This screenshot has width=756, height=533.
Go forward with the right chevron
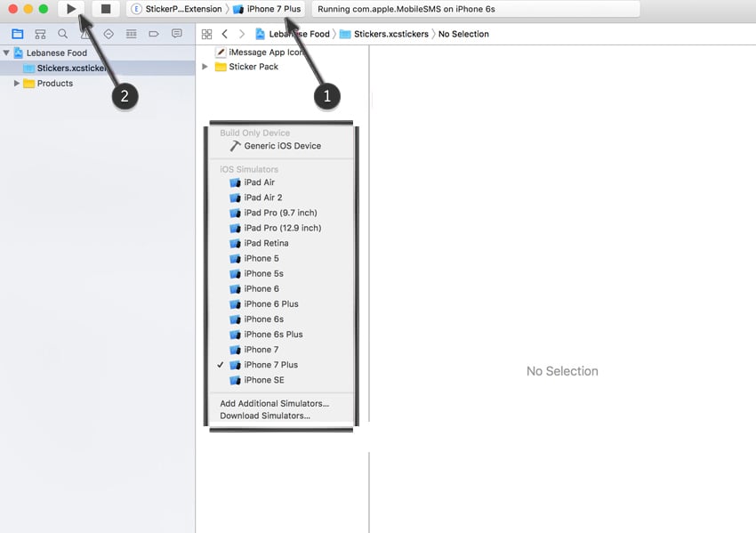pyautogui.click(x=242, y=34)
